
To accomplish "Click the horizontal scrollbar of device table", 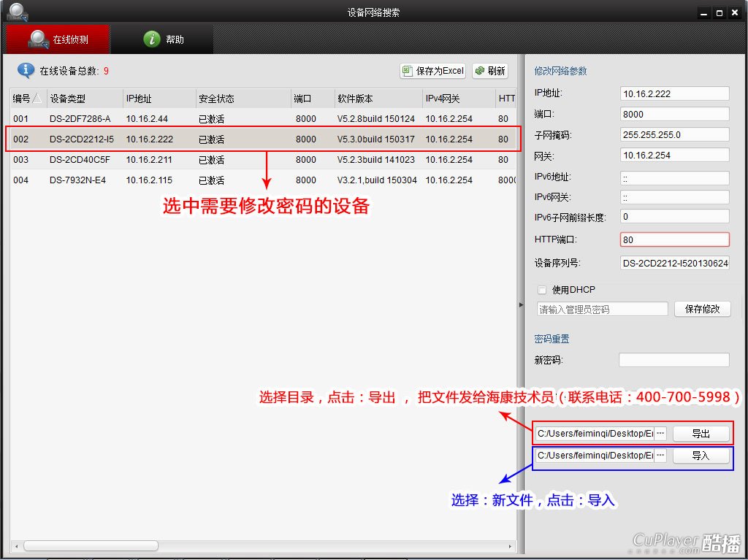I will [91, 545].
